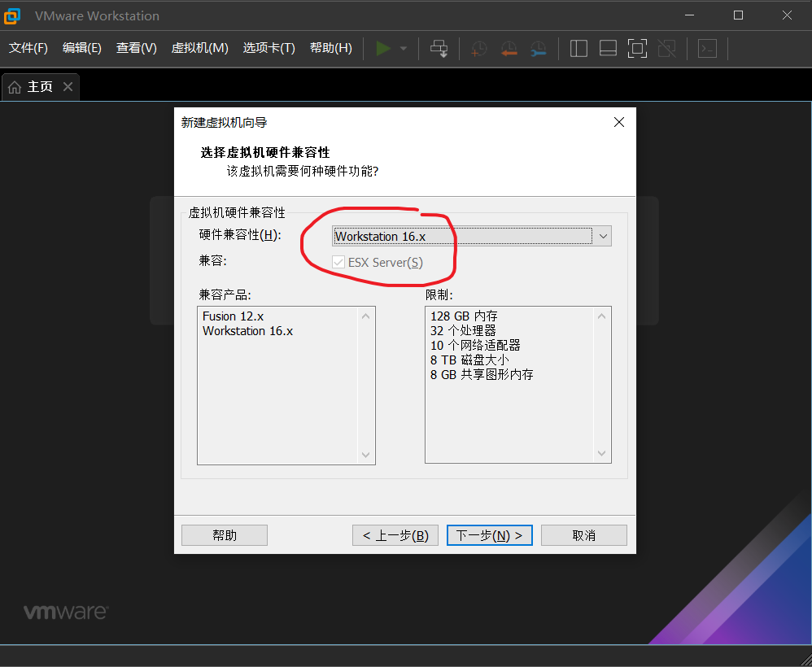The height and width of the screenshot is (667, 812).
Task: Open the 虚拟机(M) menu
Action: [x=200, y=48]
